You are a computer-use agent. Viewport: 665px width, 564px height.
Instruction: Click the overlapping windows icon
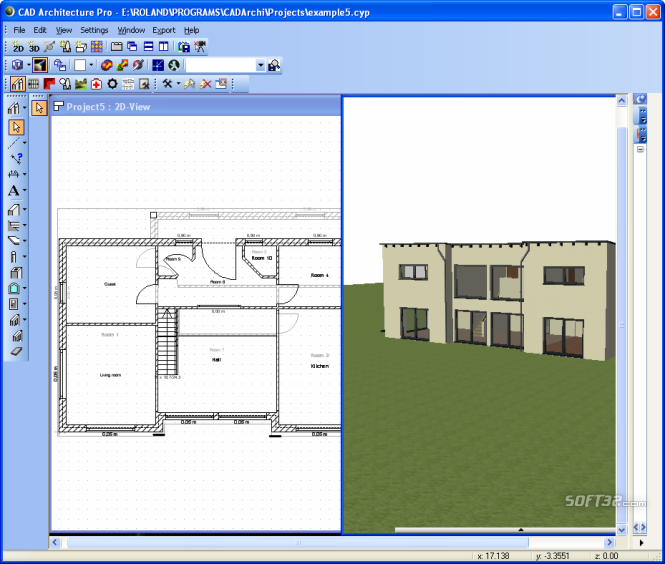click(x=60, y=65)
